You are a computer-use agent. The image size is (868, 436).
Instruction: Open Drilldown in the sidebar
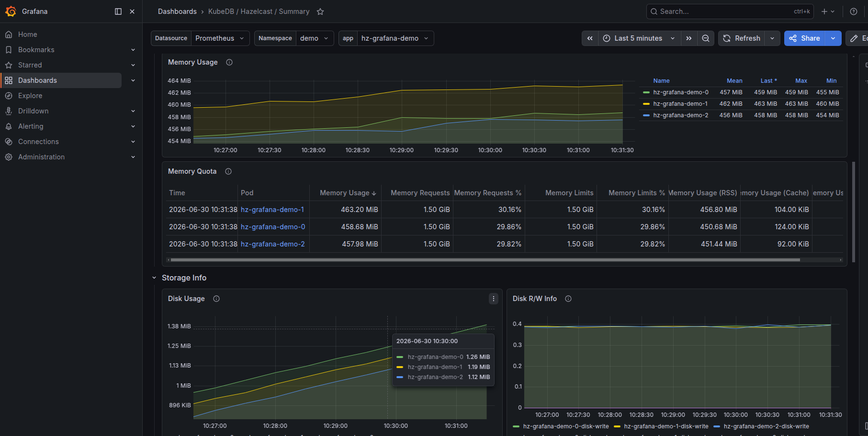33,111
